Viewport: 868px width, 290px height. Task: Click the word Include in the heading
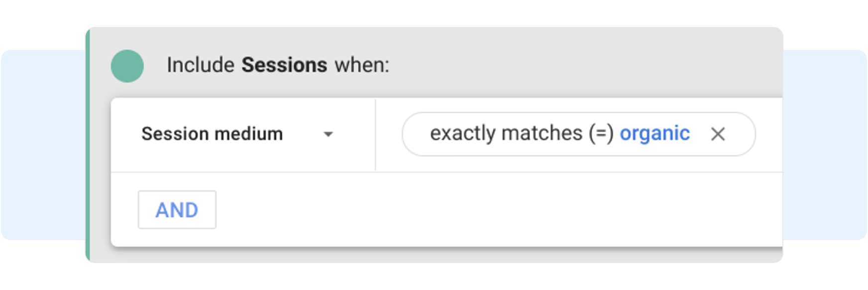[x=201, y=65]
